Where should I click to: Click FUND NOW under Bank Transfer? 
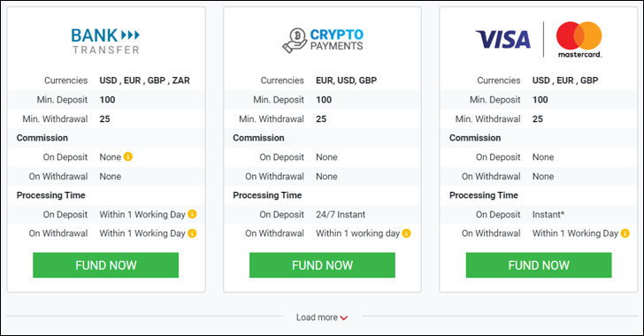106,265
